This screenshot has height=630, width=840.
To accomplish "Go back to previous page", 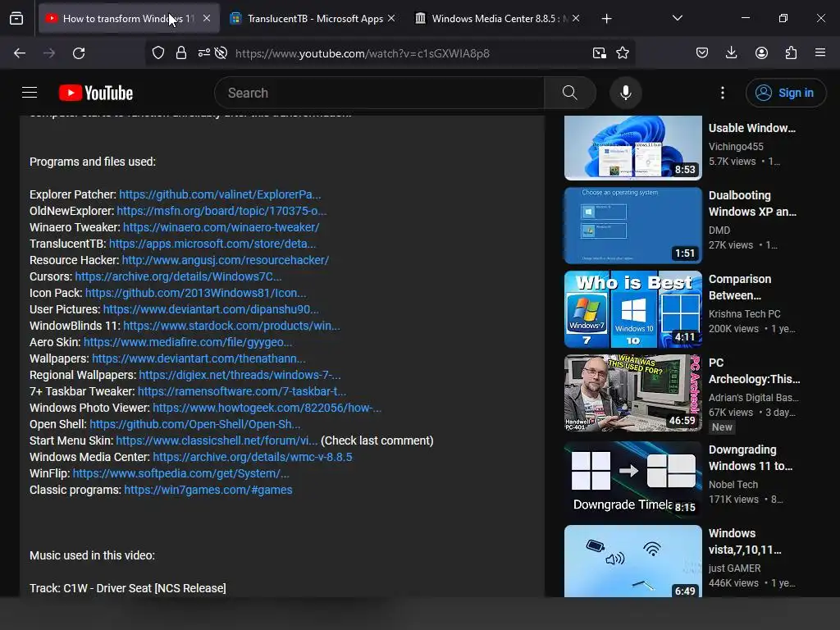I will coord(20,53).
